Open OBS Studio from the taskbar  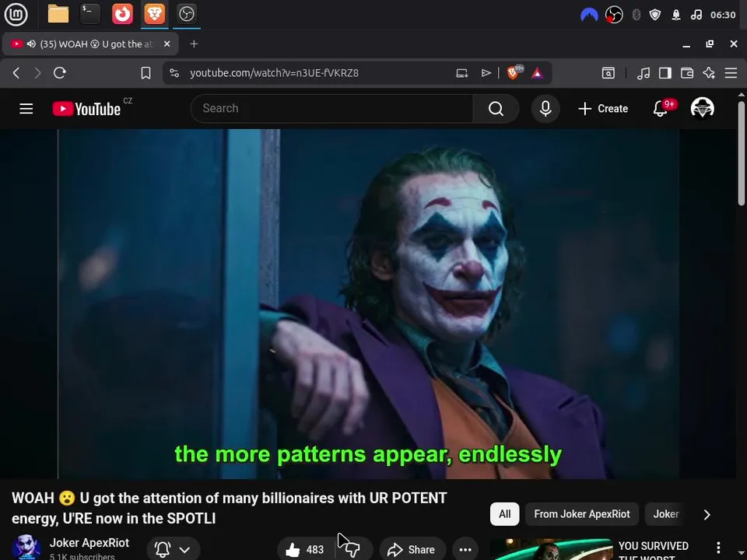coord(186,14)
